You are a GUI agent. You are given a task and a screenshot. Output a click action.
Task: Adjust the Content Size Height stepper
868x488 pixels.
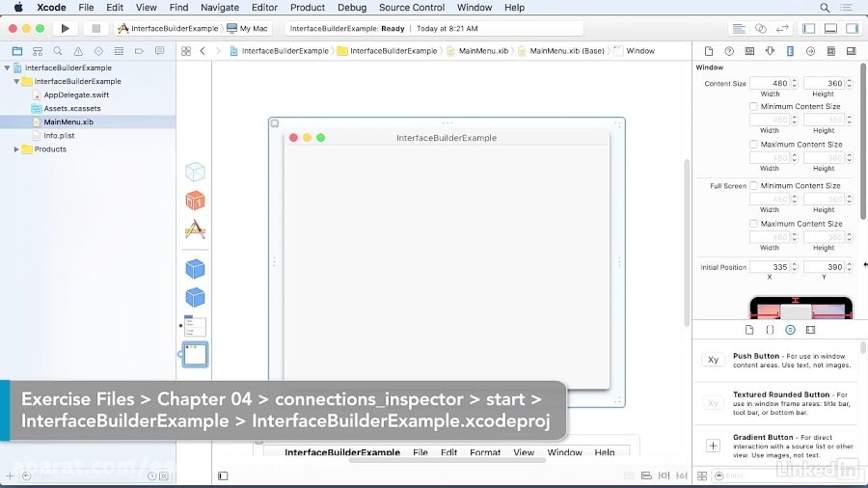[849, 83]
